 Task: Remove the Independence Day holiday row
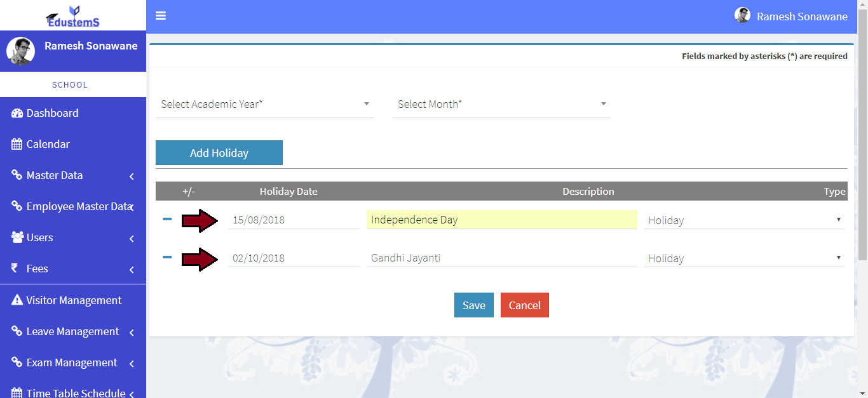point(167,219)
